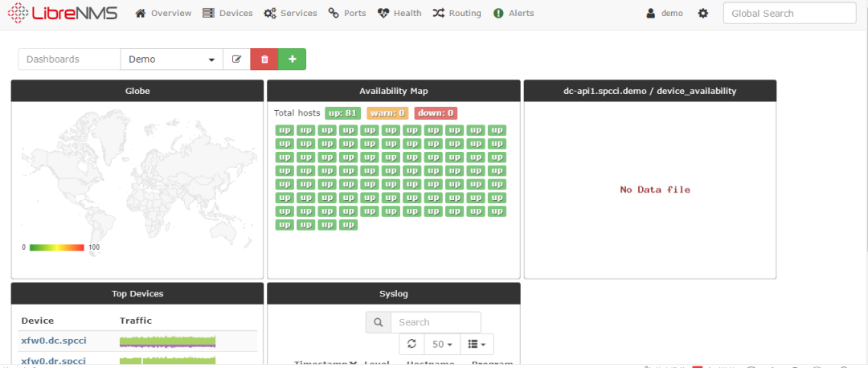Click the green 'up: 81' badge

342,112
